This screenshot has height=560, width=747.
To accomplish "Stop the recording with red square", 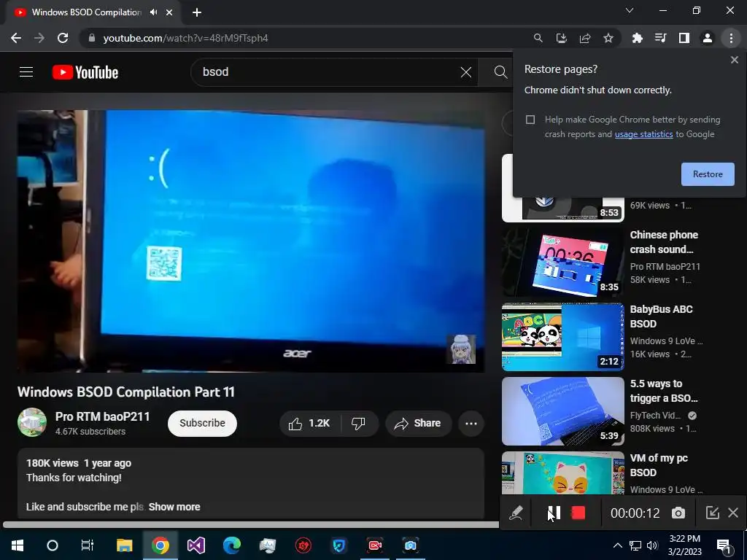I will pos(578,513).
